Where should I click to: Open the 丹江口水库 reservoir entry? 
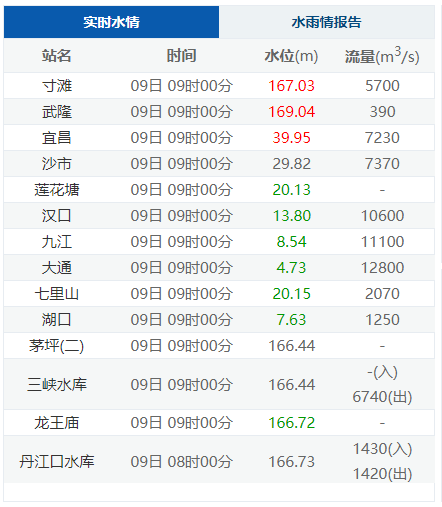pos(57,462)
